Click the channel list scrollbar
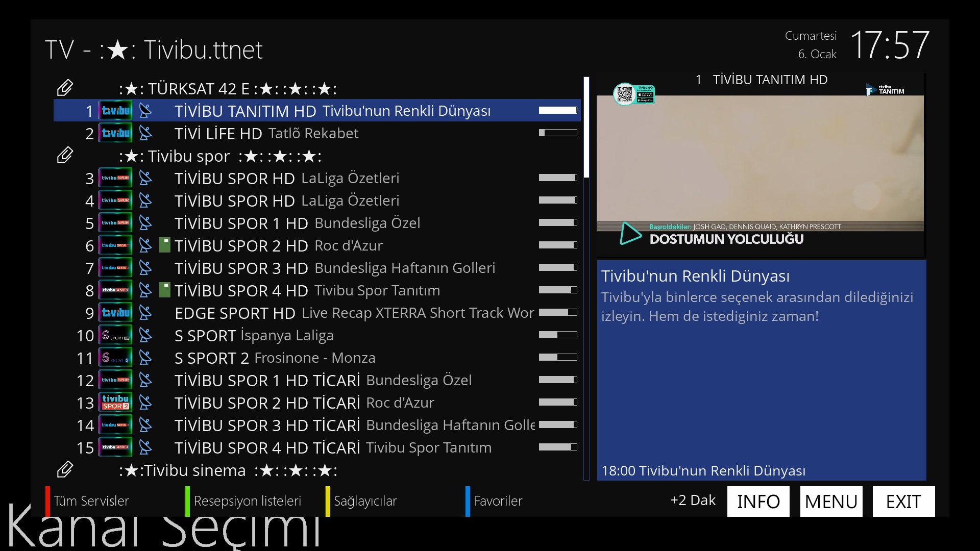Image resolution: width=980 pixels, height=551 pixels. tap(586, 128)
